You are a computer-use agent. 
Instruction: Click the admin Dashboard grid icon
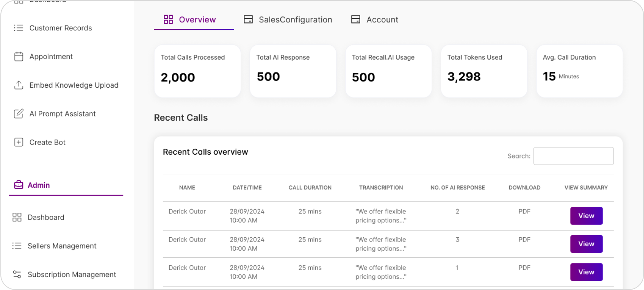17,217
